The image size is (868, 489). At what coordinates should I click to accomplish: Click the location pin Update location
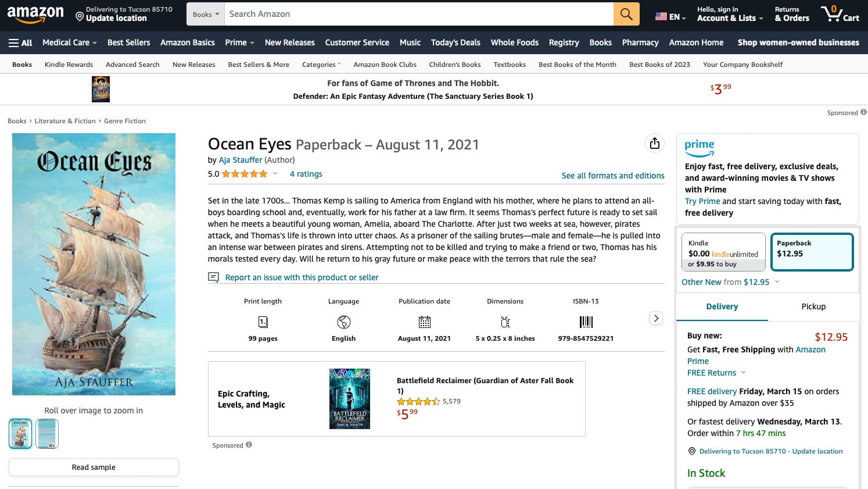(x=124, y=14)
